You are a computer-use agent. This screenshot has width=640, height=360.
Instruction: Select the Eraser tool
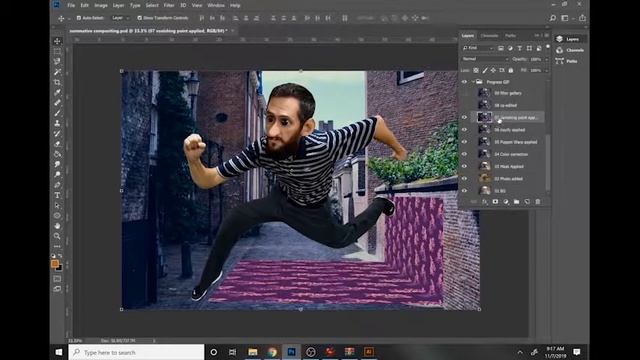57,144
